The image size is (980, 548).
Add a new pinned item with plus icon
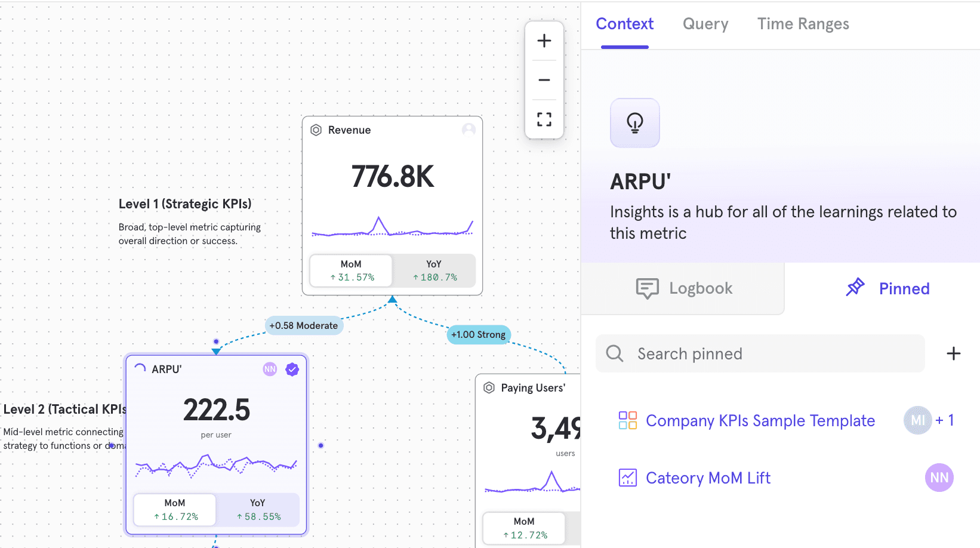coord(953,353)
